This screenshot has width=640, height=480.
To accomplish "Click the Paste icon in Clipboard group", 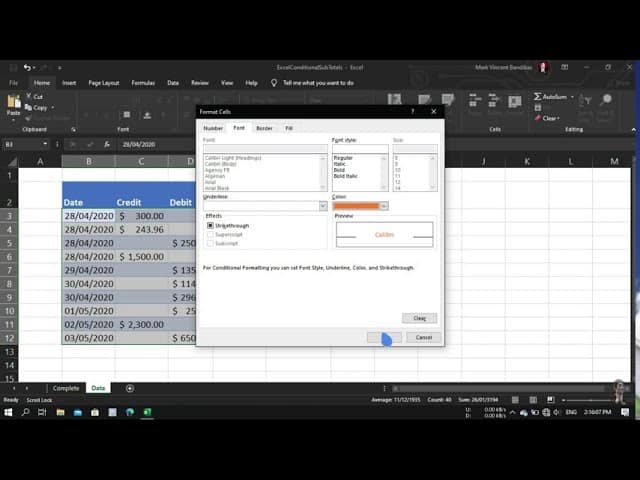I will click(12, 106).
